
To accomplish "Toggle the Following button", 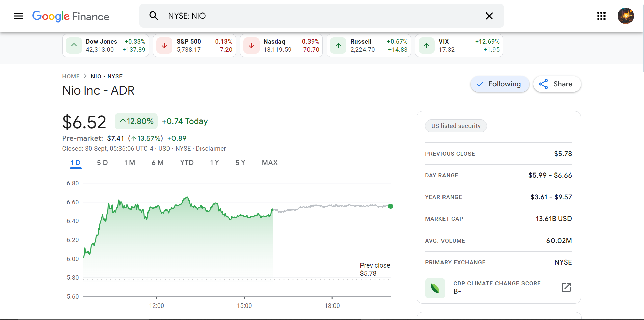I will pos(500,84).
